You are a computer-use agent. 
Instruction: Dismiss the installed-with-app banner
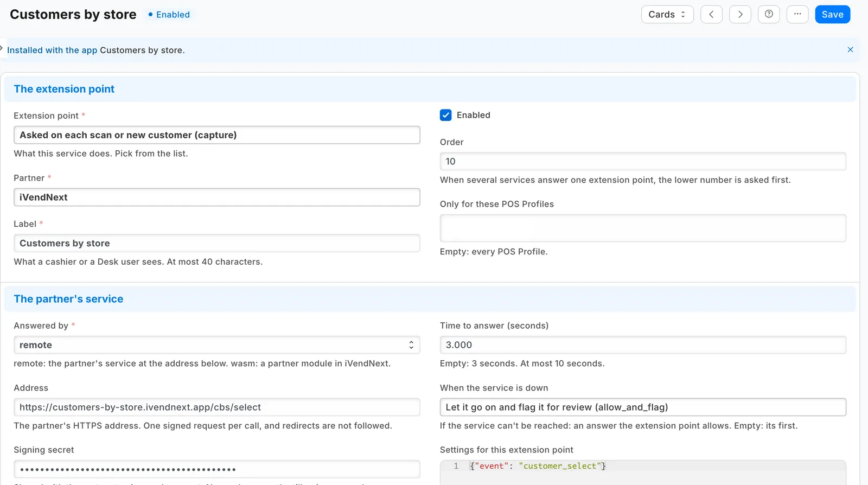pyautogui.click(x=850, y=50)
